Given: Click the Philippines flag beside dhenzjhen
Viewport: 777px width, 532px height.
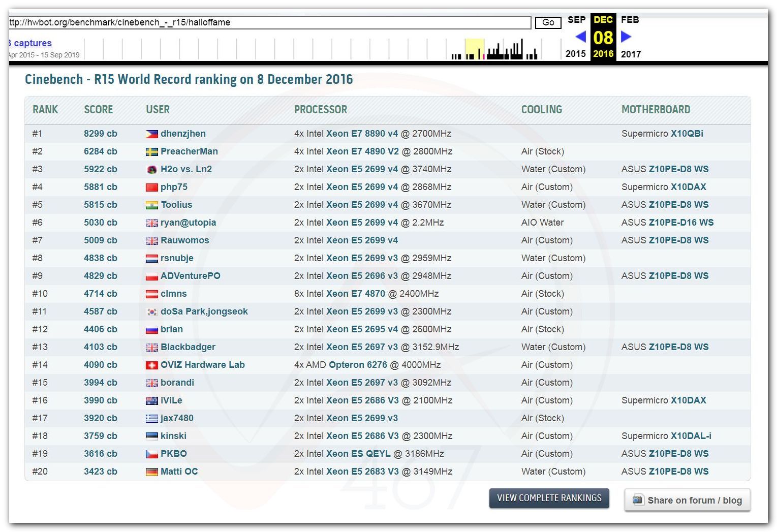Looking at the screenshot, I should pyautogui.click(x=151, y=134).
